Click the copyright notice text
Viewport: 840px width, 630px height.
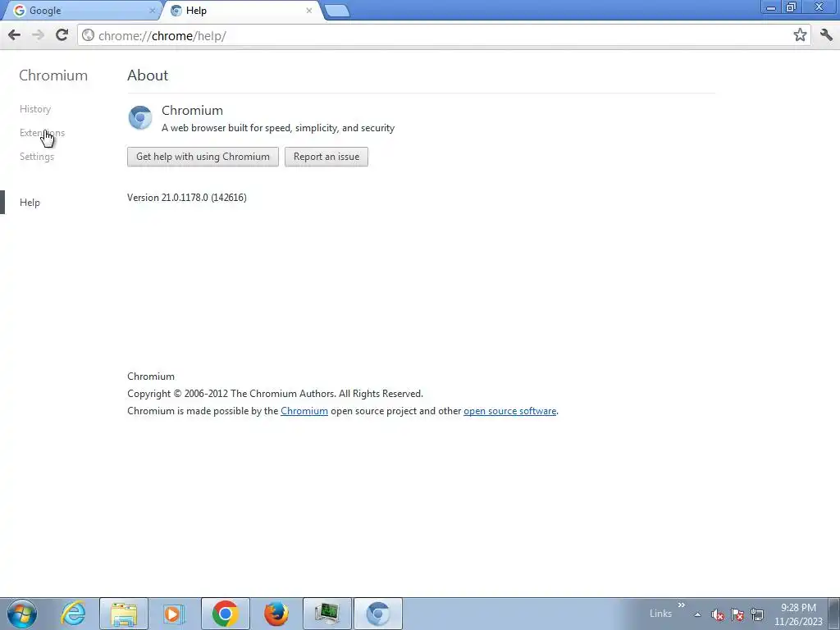[x=276, y=394]
